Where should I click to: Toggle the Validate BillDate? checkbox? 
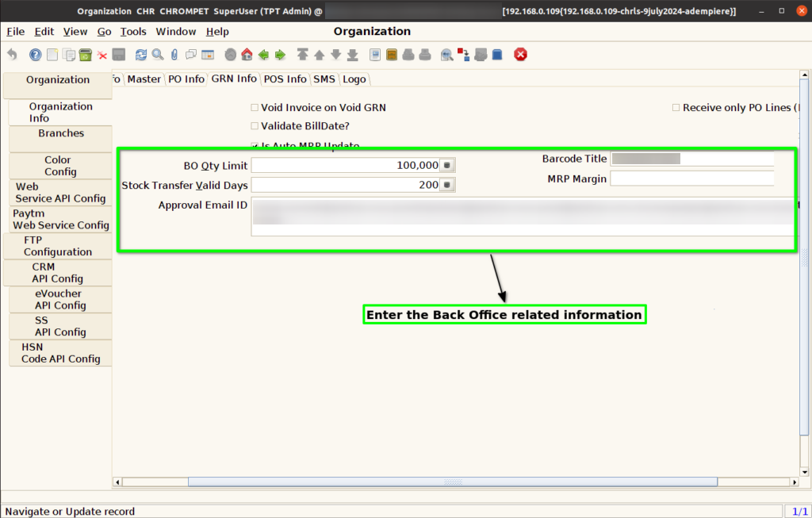(x=255, y=126)
